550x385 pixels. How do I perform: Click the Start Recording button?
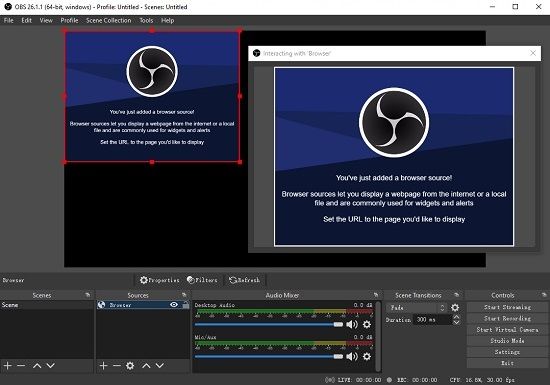pyautogui.click(x=507, y=318)
